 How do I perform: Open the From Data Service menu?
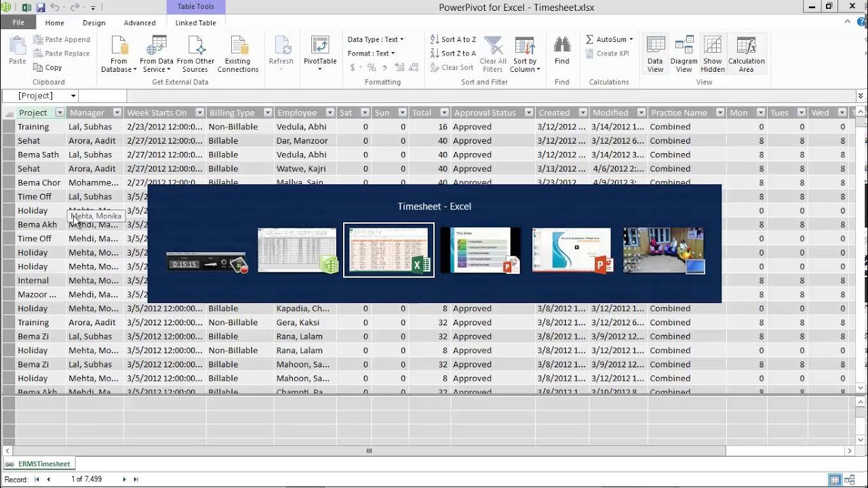pos(157,54)
